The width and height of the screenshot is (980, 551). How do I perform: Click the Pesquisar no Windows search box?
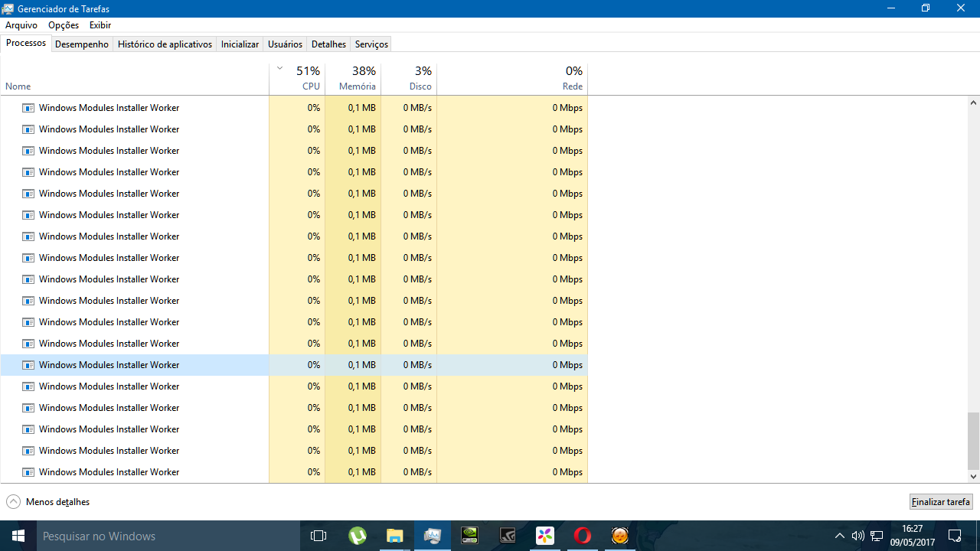click(x=168, y=536)
